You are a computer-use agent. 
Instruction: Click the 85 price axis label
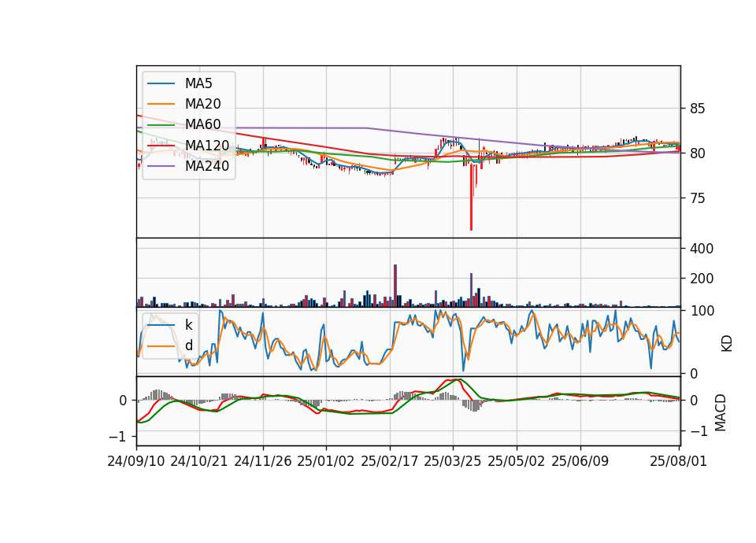click(697, 109)
